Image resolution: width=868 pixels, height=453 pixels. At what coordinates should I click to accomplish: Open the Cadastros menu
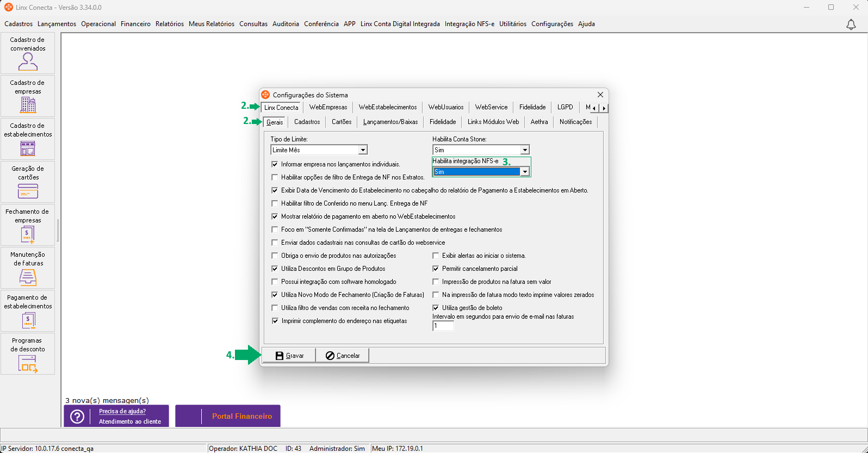[x=18, y=24]
